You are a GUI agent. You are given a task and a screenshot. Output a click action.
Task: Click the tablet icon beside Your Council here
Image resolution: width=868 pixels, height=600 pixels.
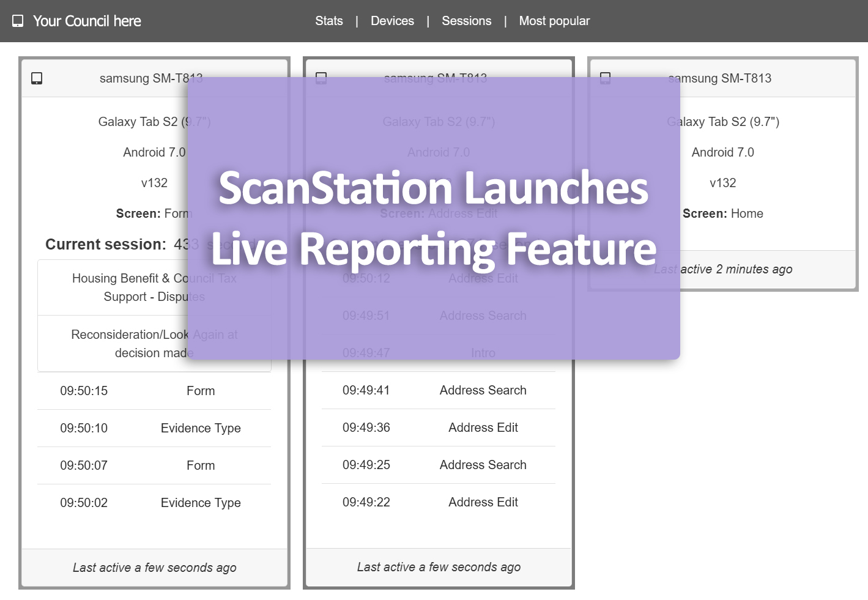[18, 21]
